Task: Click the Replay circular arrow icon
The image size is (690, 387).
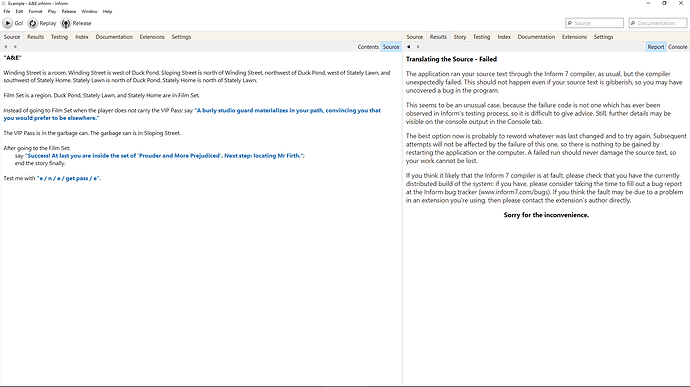Action: tap(33, 23)
